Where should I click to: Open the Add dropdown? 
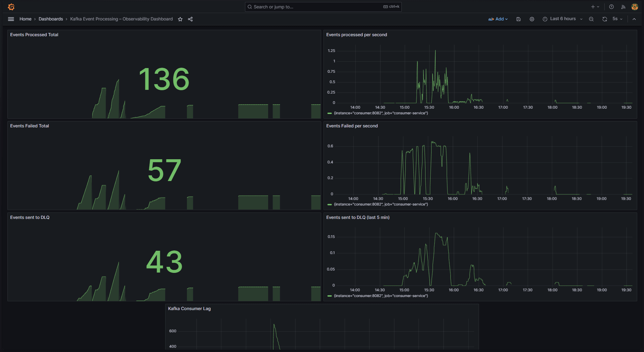tap(498, 19)
